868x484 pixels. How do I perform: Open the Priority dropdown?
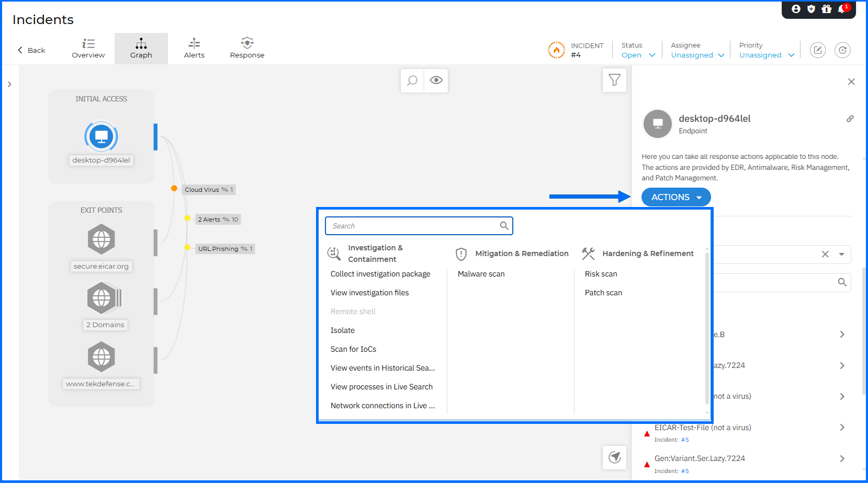pyautogui.click(x=766, y=55)
